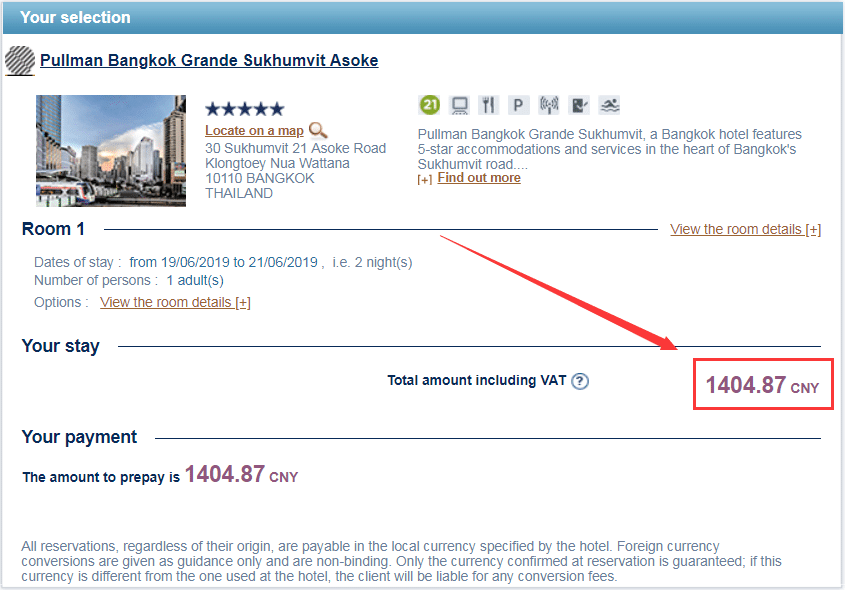Click the 'Your payment' section heading
Image resolution: width=845 pixels, height=590 pixels.
[79, 437]
